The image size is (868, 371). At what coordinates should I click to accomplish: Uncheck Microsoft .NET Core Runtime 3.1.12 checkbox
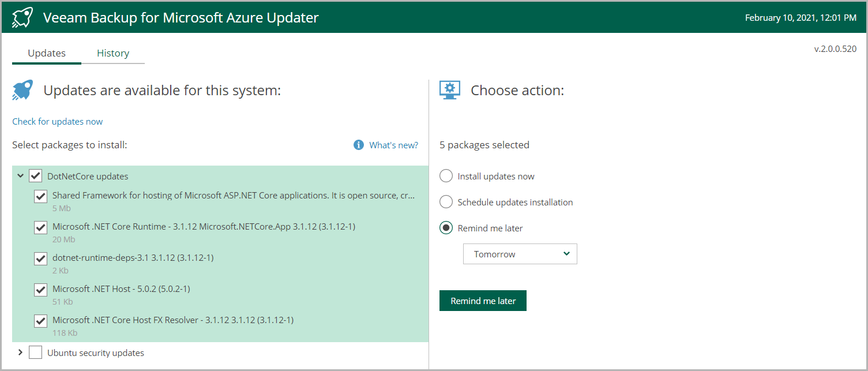(x=40, y=227)
